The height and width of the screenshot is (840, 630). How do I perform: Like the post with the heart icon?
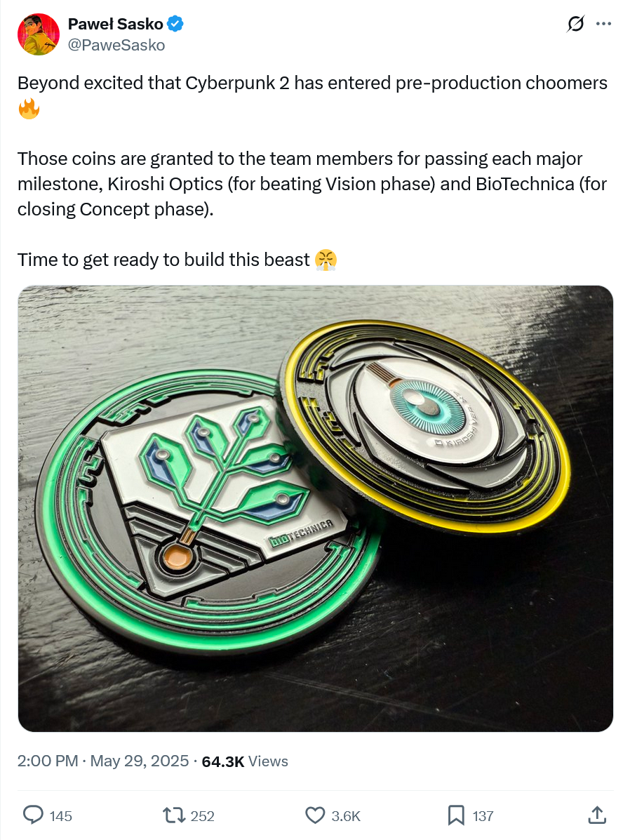click(x=315, y=815)
